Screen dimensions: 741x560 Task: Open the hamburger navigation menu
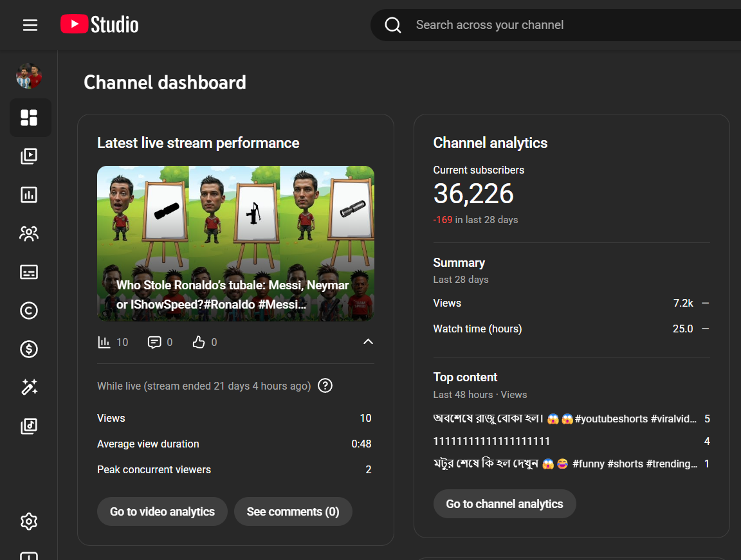30,25
